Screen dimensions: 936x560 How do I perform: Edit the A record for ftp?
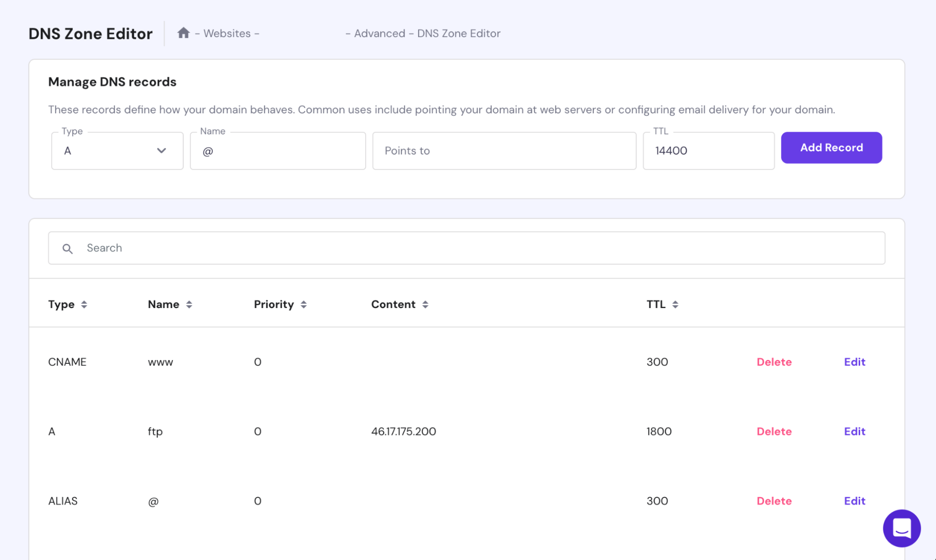point(854,431)
